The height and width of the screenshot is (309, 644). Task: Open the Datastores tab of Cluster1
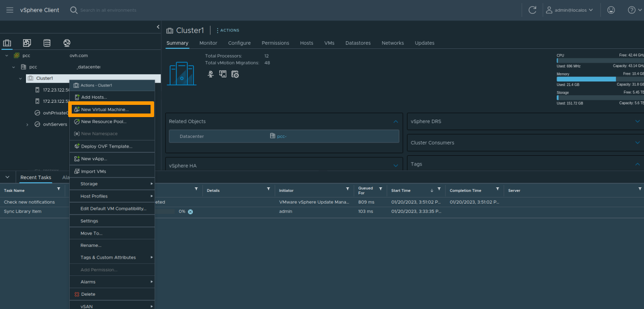(358, 43)
